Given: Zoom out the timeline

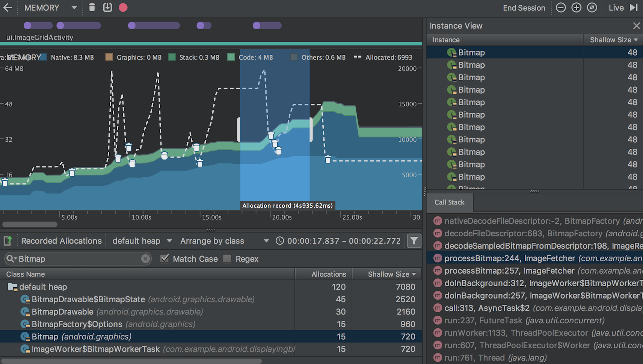Looking at the screenshot, I should pyautogui.click(x=560, y=8).
